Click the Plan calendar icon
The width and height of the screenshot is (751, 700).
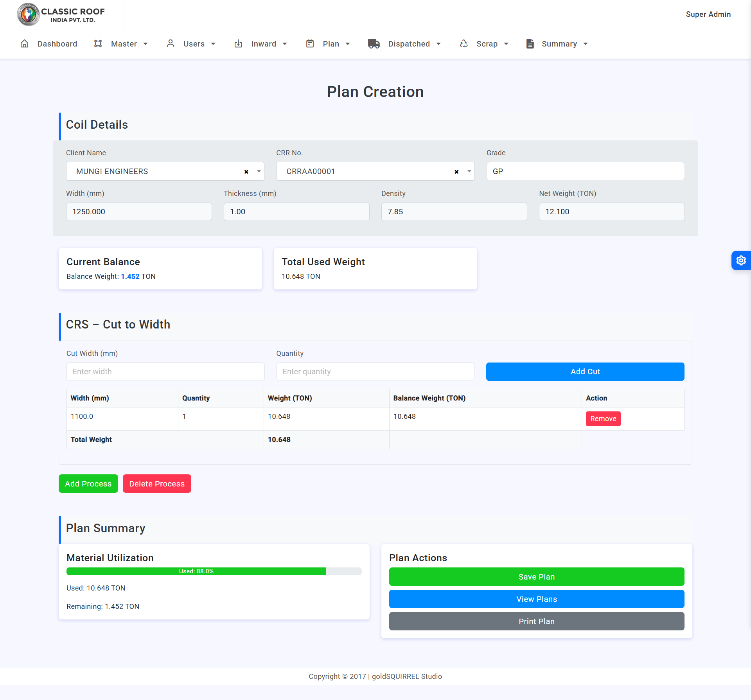(x=310, y=44)
